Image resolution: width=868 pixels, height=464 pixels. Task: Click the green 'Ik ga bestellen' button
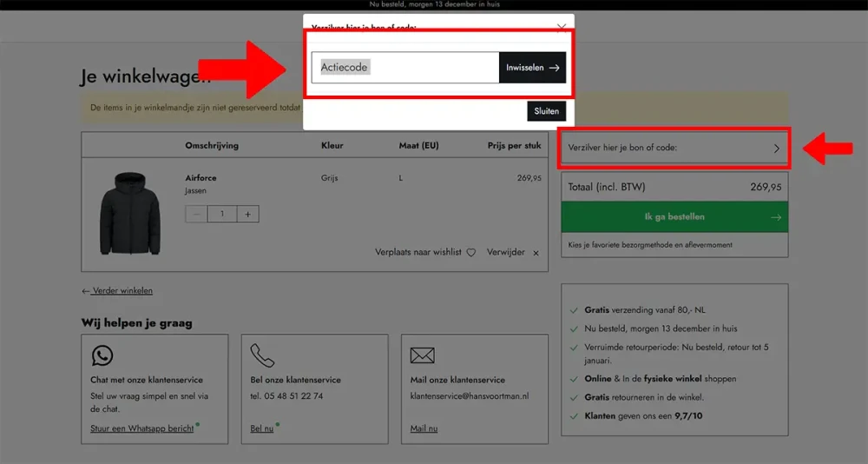[x=674, y=217]
